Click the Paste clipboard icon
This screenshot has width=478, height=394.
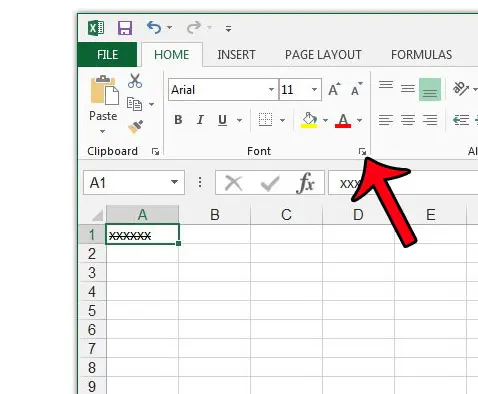[x=104, y=90]
